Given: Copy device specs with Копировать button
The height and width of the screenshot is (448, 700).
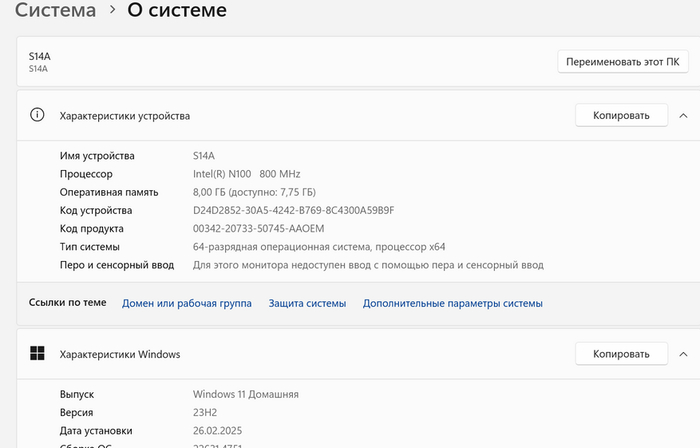Looking at the screenshot, I should pos(621,115).
